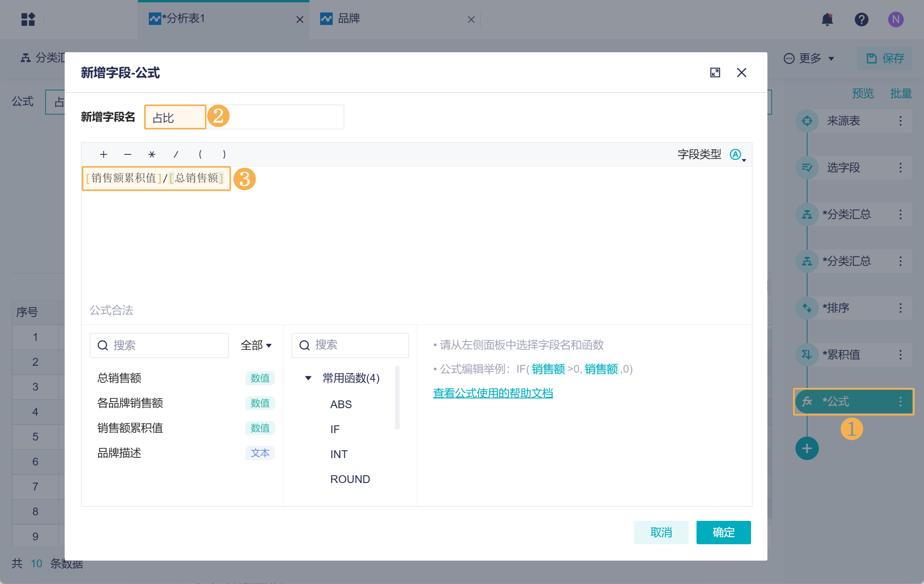Open the help question mark icon
This screenshot has width=924, height=584.
[861, 19]
